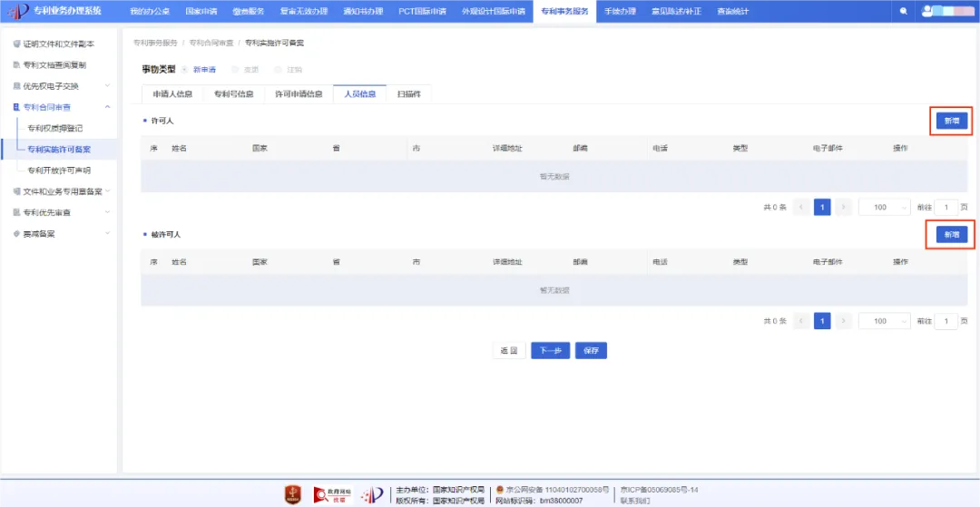Open the search magnifier in top bar

pyautogui.click(x=903, y=11)
